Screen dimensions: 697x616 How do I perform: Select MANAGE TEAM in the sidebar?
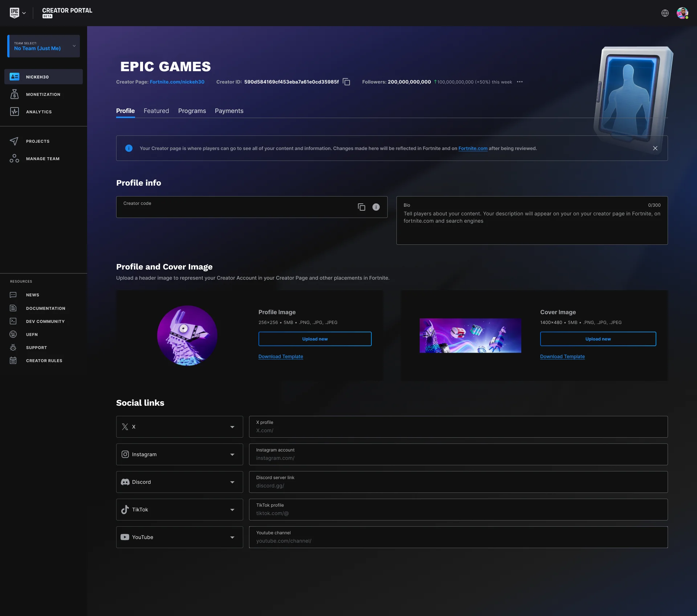(44, 159)
